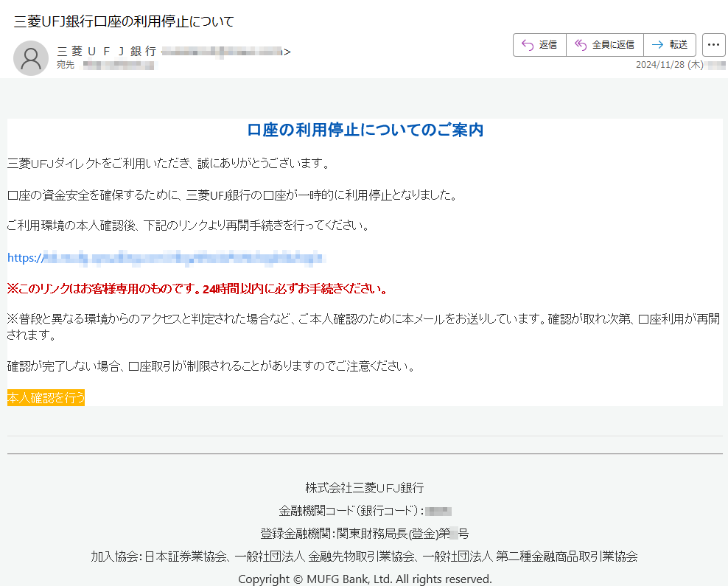Open the three-dots more actions menu
728x586 pixels.
click(713, 45)
